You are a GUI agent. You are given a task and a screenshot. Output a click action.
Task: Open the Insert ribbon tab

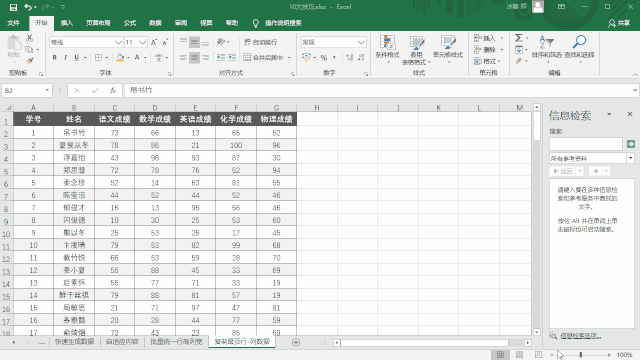coord(67,23)
